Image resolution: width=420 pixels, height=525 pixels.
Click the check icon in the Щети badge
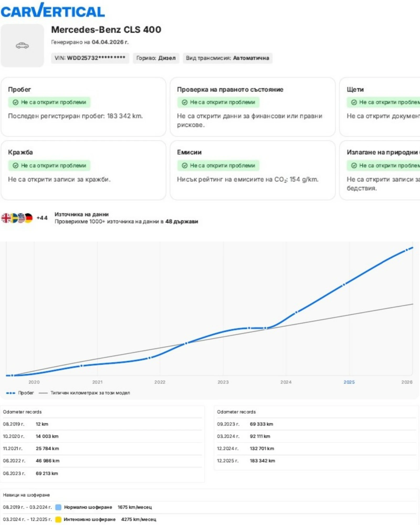pos(354,102)
